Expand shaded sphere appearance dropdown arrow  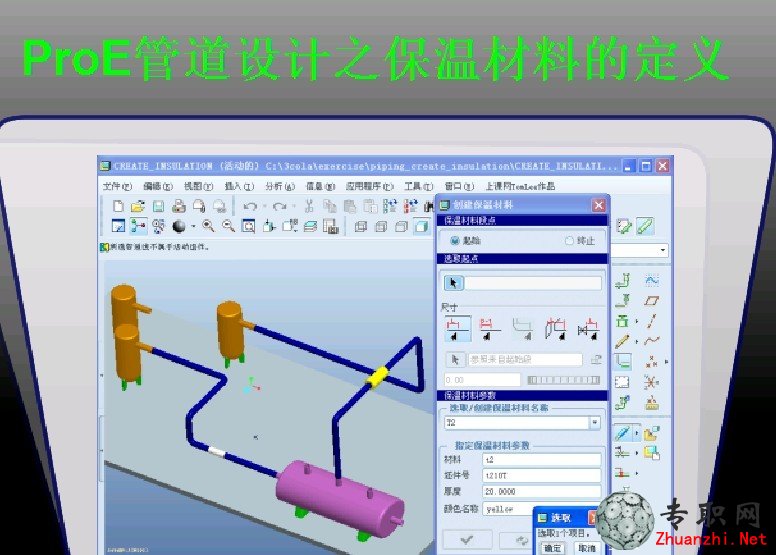click(x=193, y=226)
